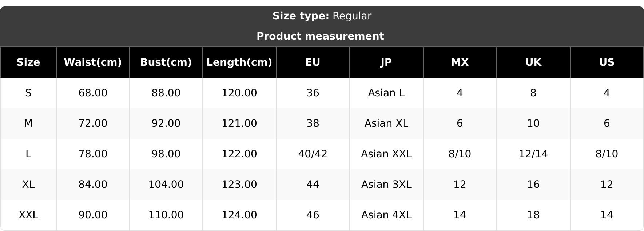The image size is (644, 231).
Task: Click the 12/14 UK size cell
Action: click(x=533, y=154)
